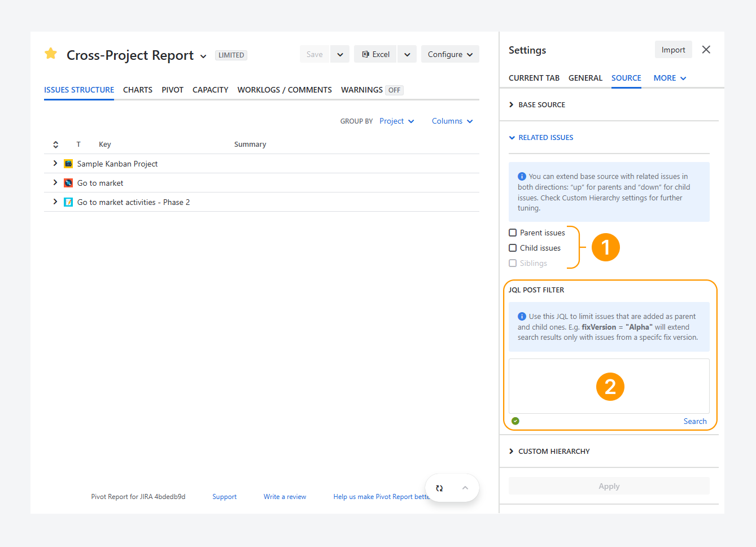Toggle the Warnings OFF switch

(394, 90)
